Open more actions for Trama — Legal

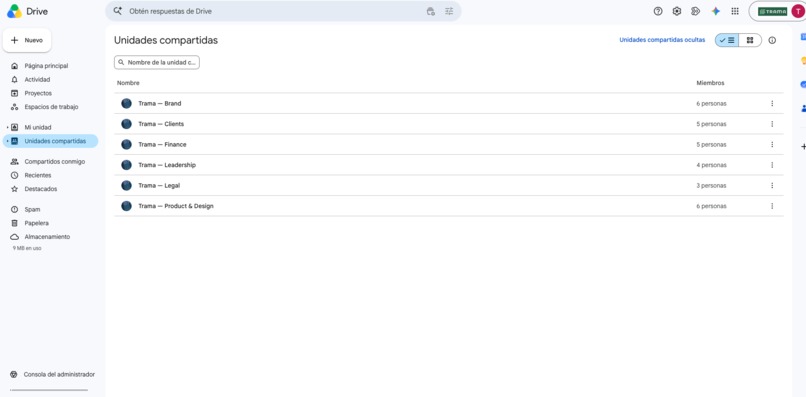[772, 186]
